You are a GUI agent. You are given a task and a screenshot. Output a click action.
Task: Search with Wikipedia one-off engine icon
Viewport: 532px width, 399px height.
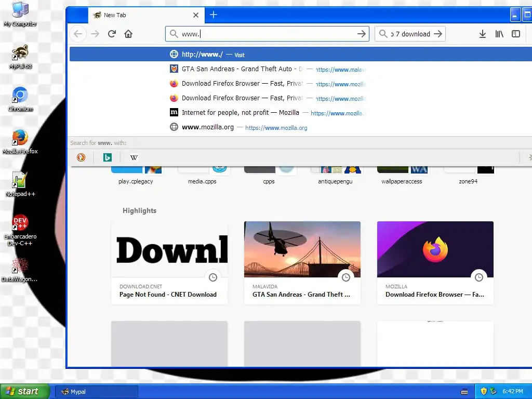point(134,157)
